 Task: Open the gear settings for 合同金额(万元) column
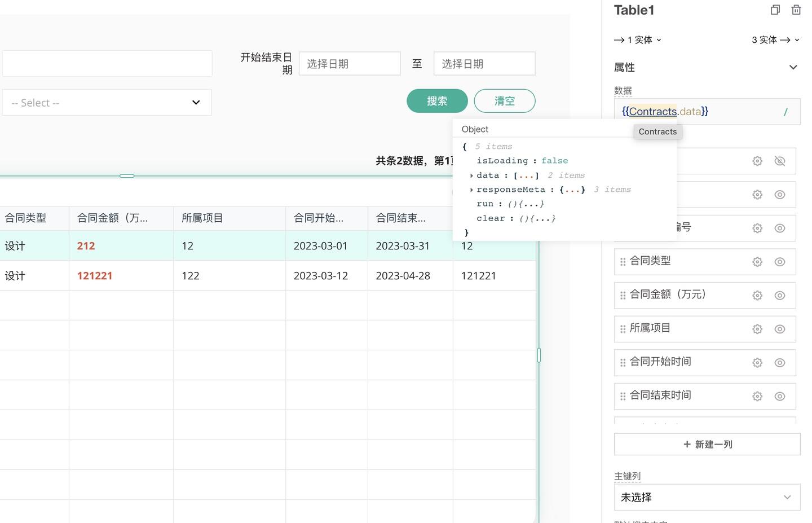tap(757, 296)
